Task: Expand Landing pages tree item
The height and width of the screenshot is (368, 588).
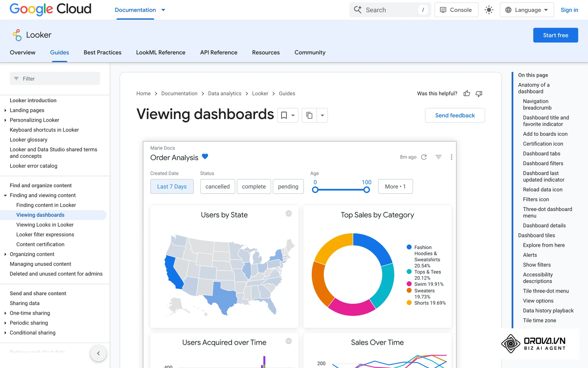Action: [x=5, y=110]
